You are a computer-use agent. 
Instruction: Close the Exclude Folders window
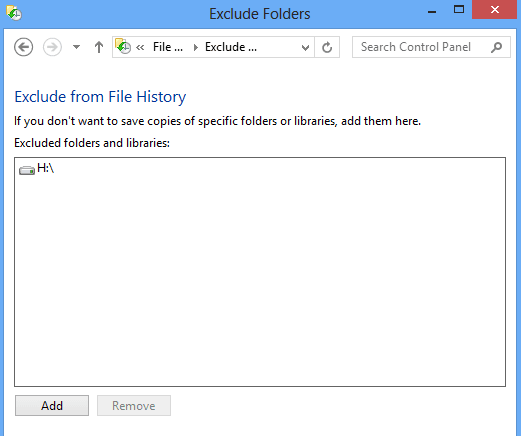pyautogui.click(x=495, y=10)
